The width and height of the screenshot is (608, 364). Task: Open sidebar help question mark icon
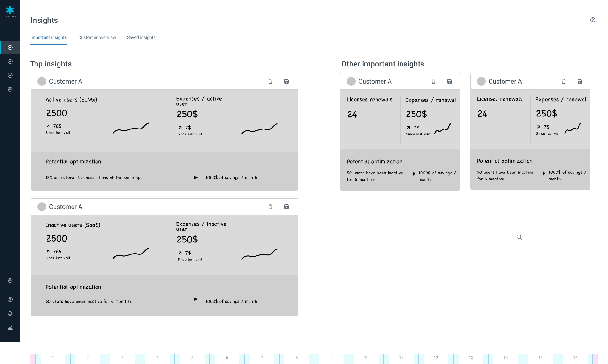tap(10, 299)
